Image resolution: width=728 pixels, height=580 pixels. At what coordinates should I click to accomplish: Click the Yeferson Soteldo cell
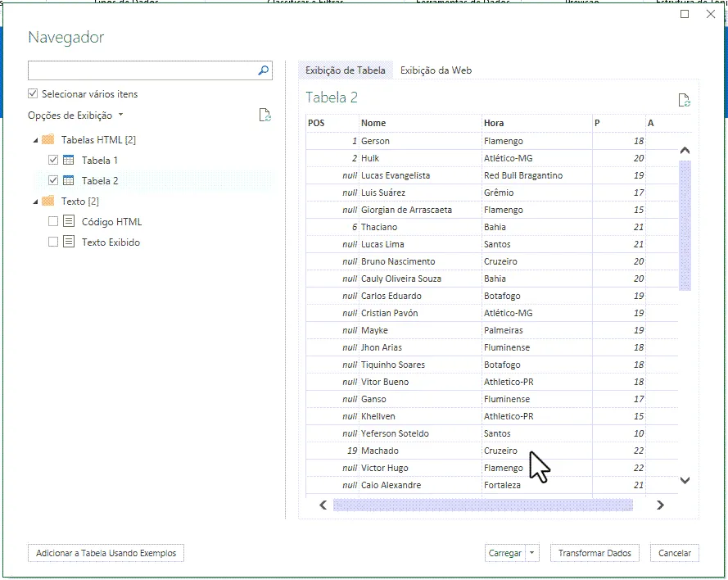pyautogui.click(x=421, y=433)
